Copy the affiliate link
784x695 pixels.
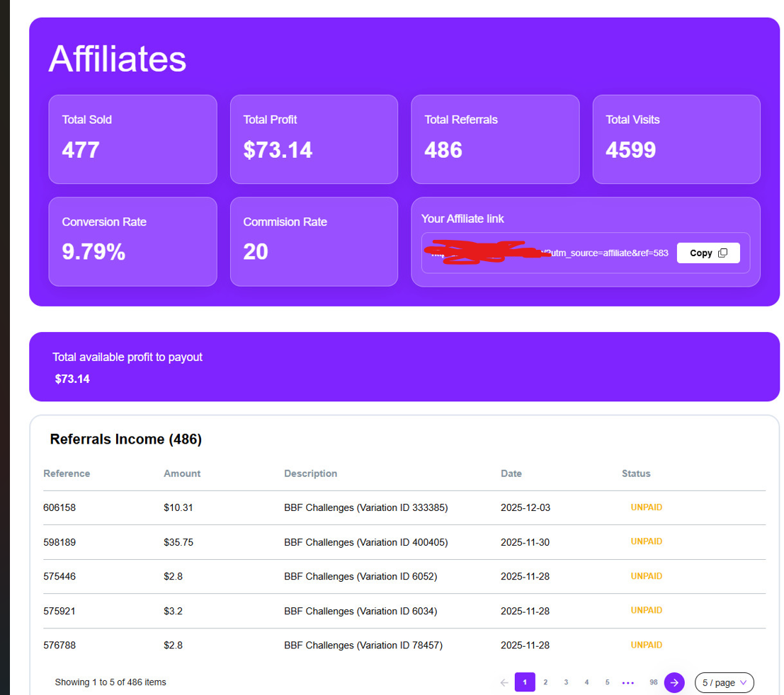tap(708, 253)
